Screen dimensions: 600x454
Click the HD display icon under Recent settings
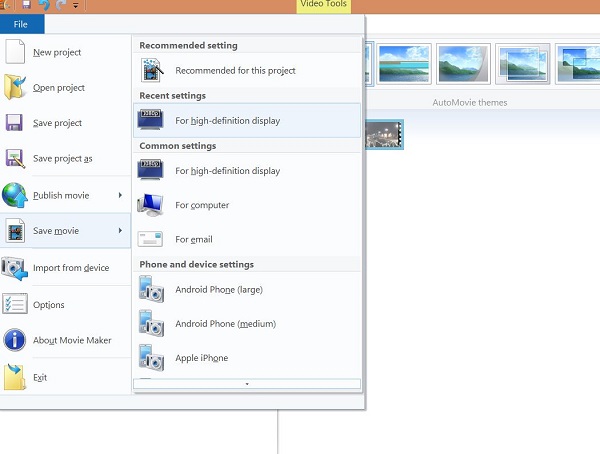click(x=150, y=119)
